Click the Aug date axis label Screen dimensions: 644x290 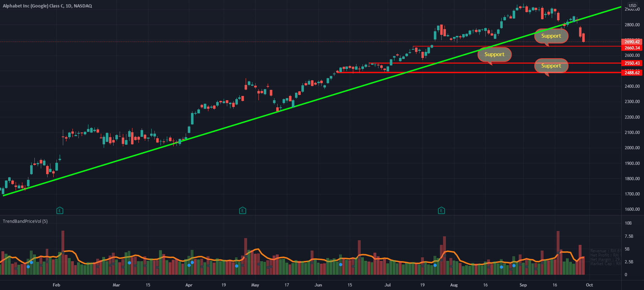(x=454, y=285)
